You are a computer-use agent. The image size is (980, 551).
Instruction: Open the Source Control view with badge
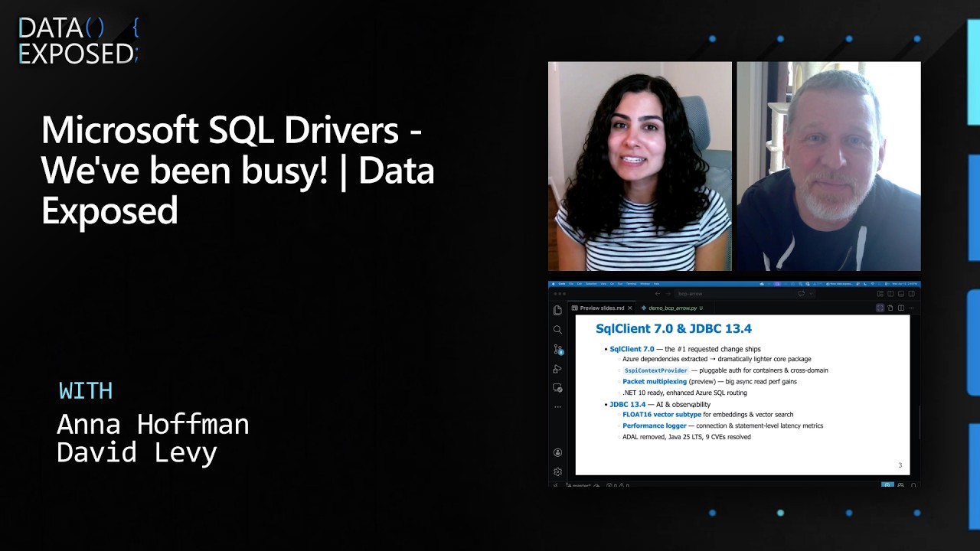point(558,350)
